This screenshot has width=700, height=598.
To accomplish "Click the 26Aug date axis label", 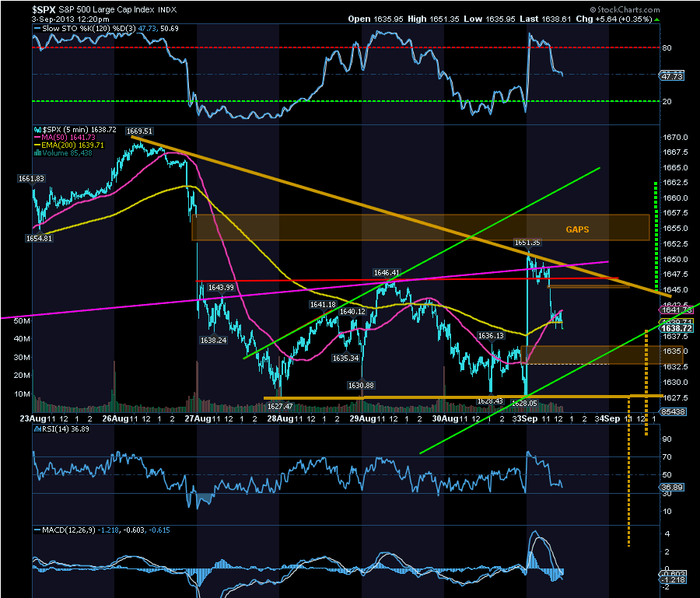I will pos(115,418).
